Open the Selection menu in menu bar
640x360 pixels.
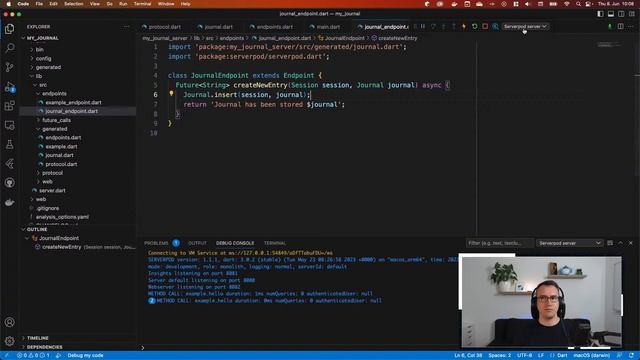73,4
